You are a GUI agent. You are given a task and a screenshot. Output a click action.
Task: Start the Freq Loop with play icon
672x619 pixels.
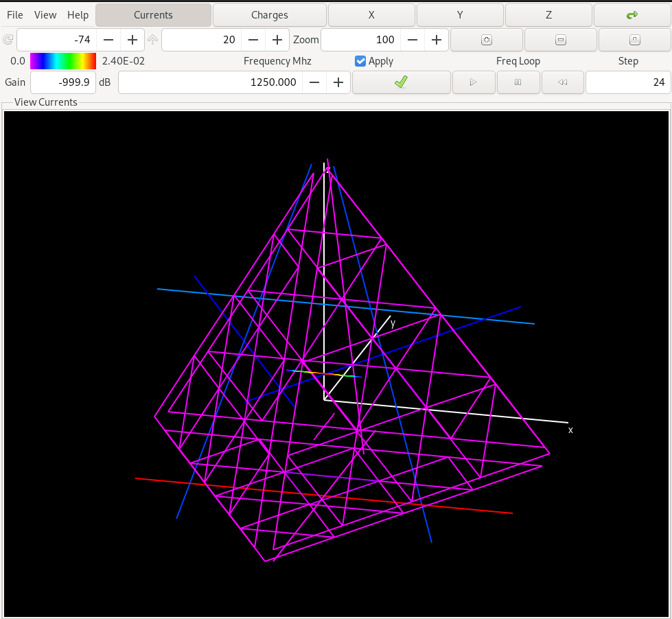click(x=474, y=82)
